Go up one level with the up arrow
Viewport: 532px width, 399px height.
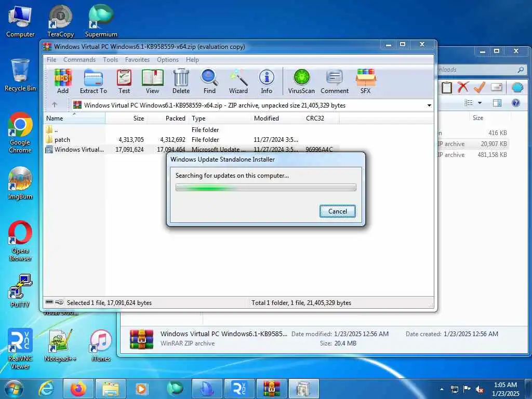(55, 105)
